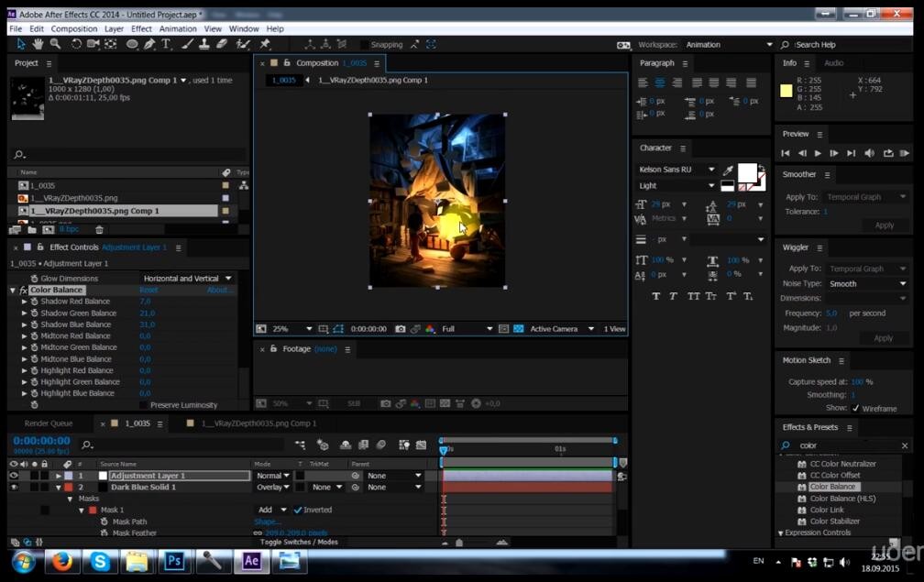Select CC Color Neutralizer effect
The image size is (924, 582).
point(842,464)
